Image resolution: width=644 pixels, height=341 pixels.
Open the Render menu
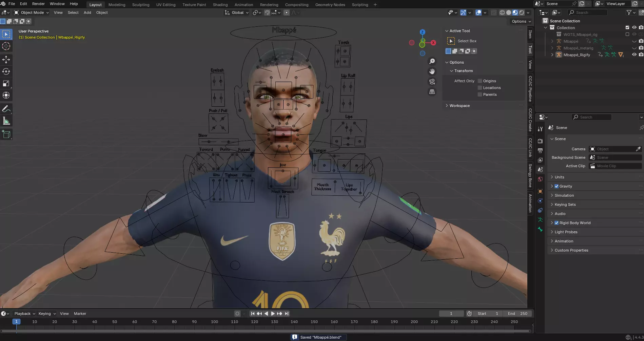tap(38, 4)
